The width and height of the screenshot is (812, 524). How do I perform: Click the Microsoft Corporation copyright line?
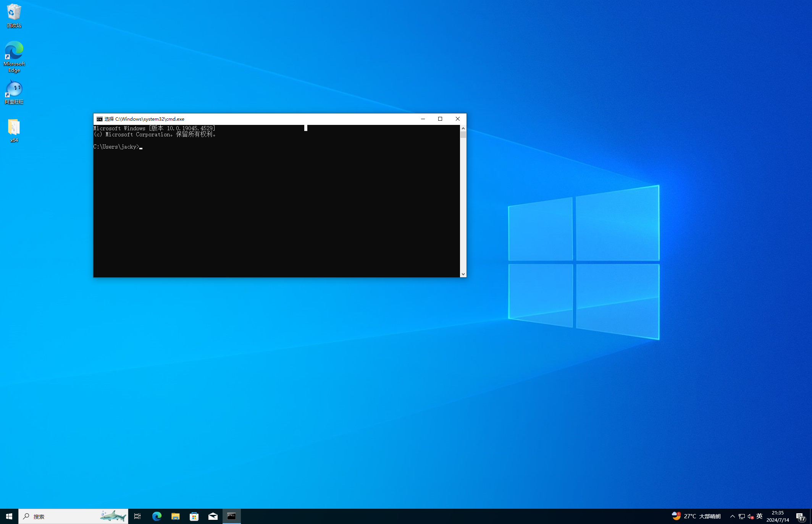(x=155, y=134)
